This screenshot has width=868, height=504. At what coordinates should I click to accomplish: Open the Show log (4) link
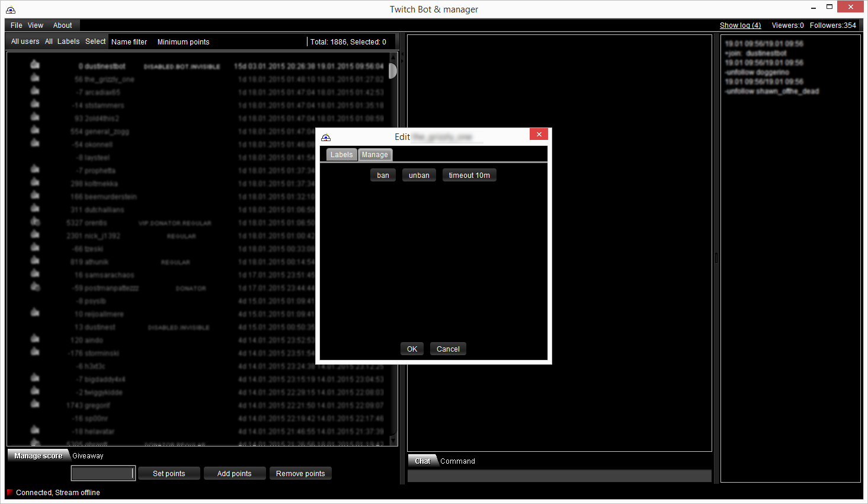(x=740, y=25)
